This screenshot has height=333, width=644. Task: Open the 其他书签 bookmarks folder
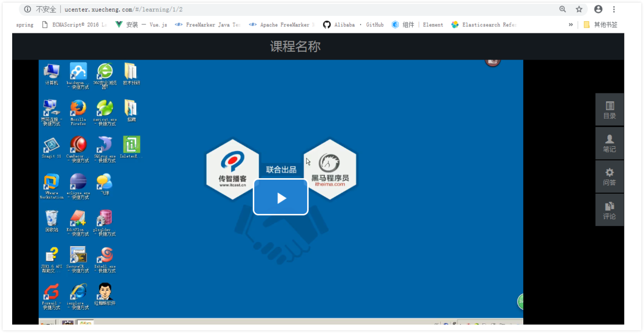(x=600, y=25)
